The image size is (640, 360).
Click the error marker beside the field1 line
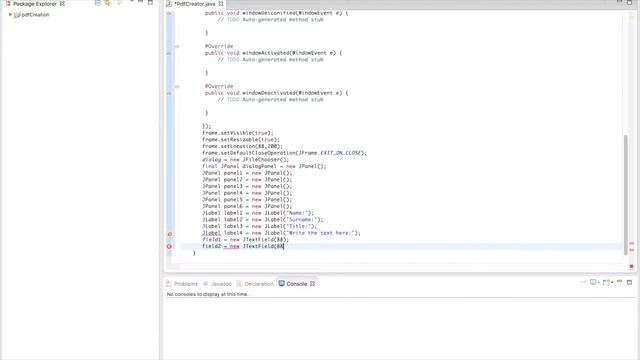pos(169,234)
